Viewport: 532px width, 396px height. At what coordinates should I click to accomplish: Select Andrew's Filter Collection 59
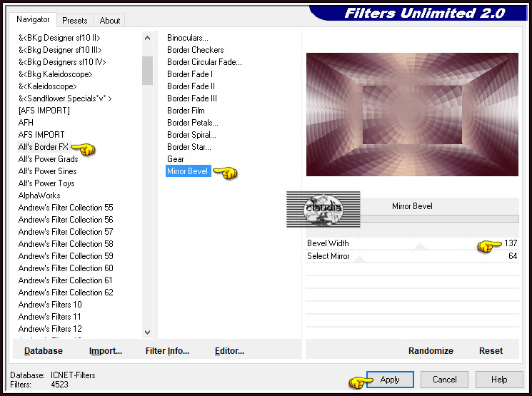(66, 256)
